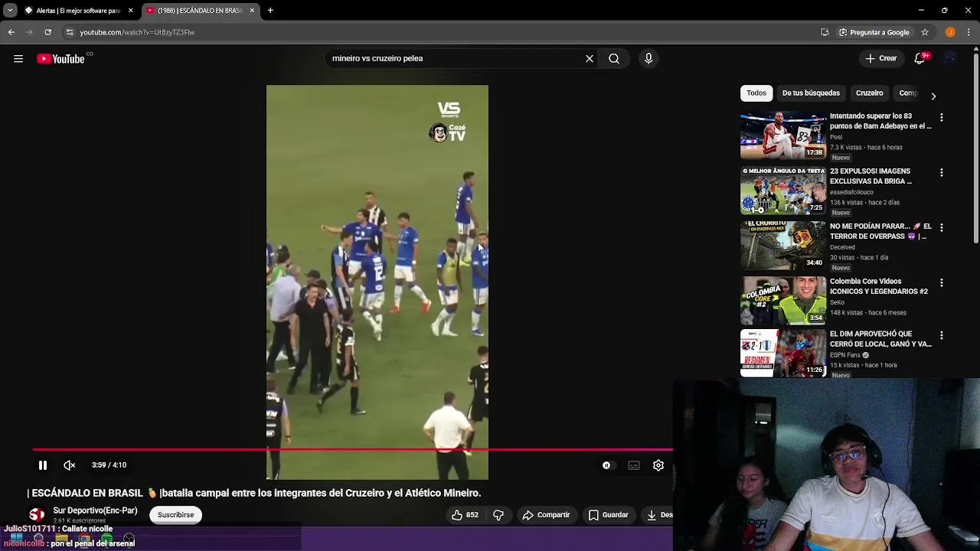The height and width of the screenshot is (551, 980).
Task: Open the account avatar menu
Action: (x=950, y=58)
